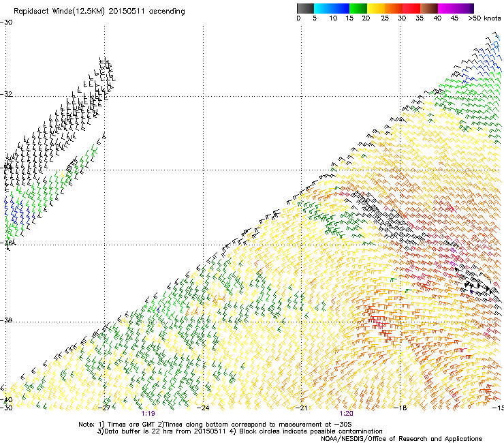Viewport: 504px width, 443px height.
Task: Click the 'Times are GMT' note line
Action: point(215,425)
